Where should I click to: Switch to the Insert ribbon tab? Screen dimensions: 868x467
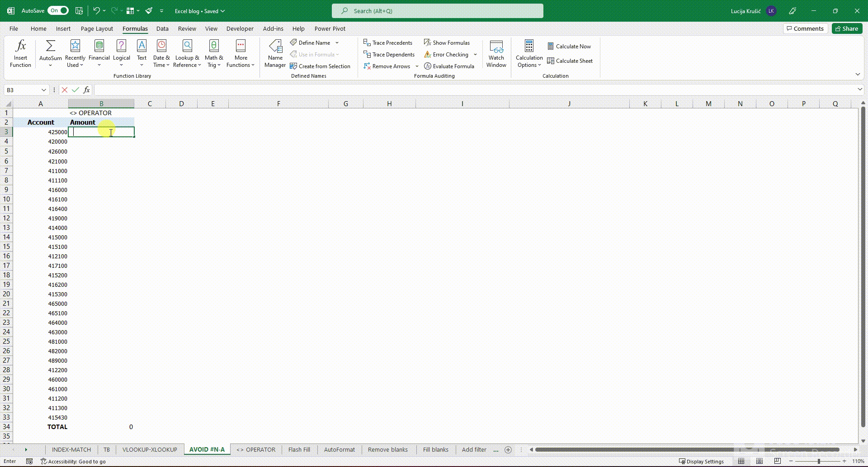coord(63,28)
